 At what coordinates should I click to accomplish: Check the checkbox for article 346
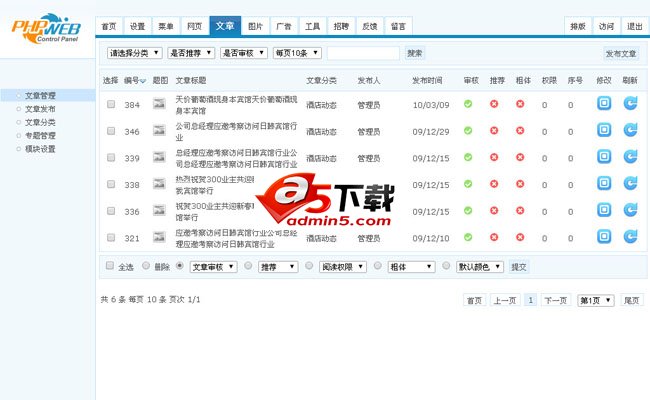111,131
